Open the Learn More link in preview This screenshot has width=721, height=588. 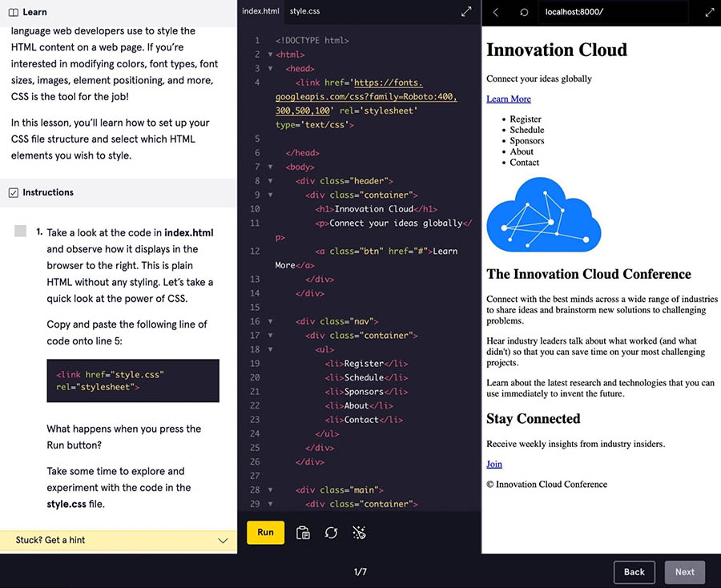pos(508,99)
